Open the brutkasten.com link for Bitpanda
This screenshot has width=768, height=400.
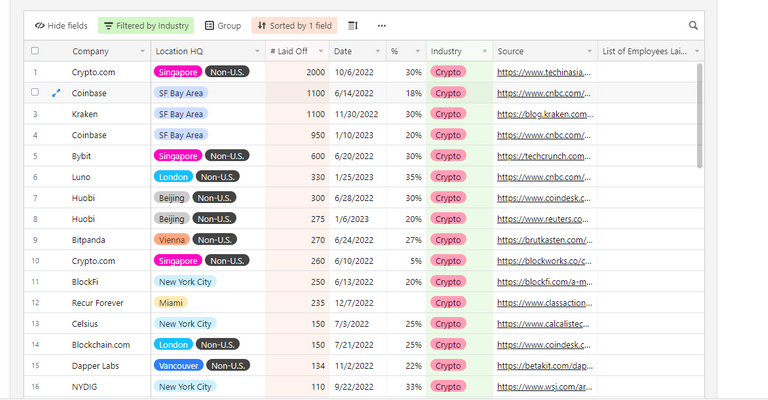pyautogui.click(x=545, y=240)
